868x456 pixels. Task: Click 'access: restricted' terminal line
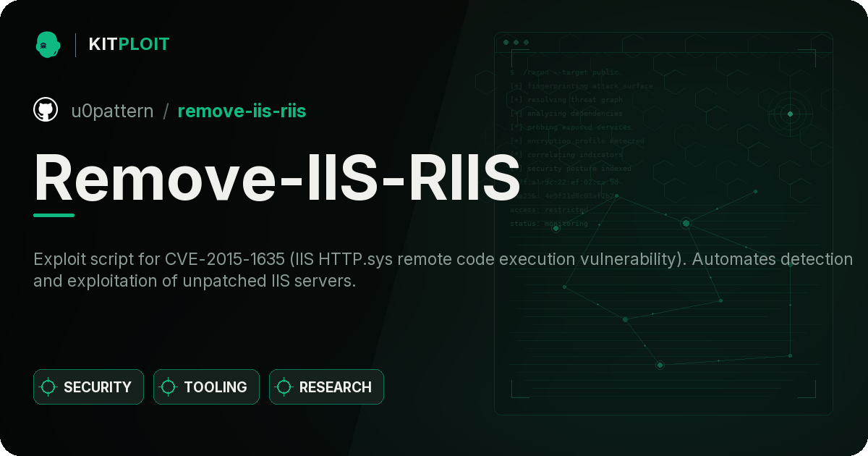pos(549,210)
